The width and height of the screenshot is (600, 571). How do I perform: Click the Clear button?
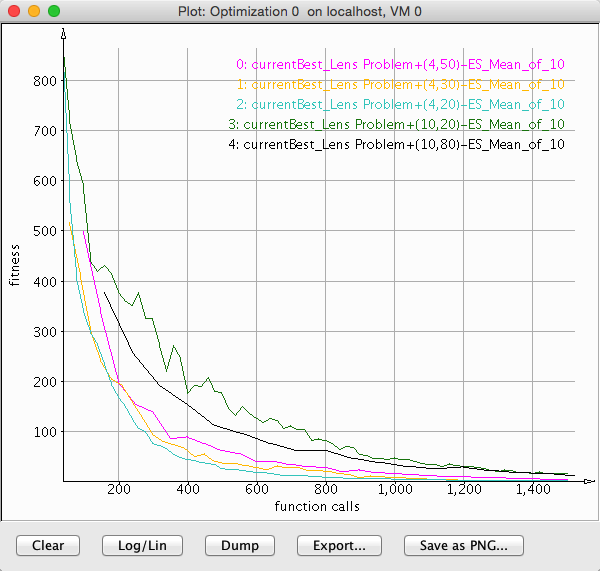point(48,545)
